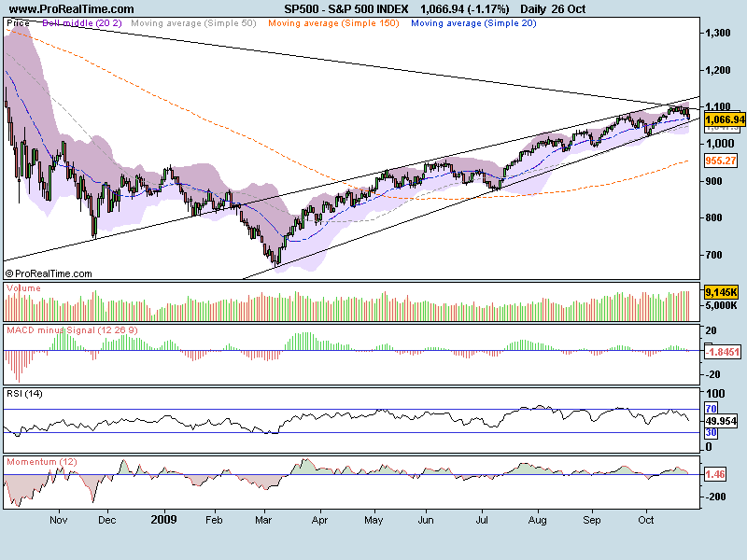Select Moving average (Simple 150) legend

pyautogui.click(x=333, y=22)
